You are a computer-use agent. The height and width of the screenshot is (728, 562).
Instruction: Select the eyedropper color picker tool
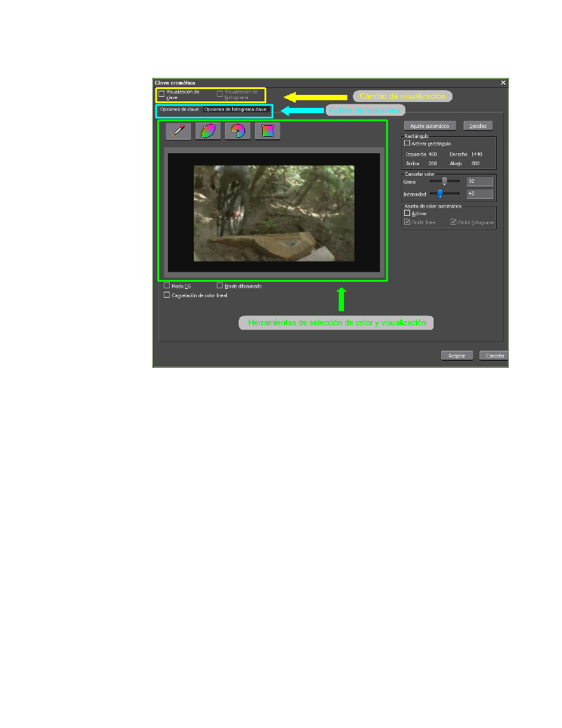coord(178,131)
